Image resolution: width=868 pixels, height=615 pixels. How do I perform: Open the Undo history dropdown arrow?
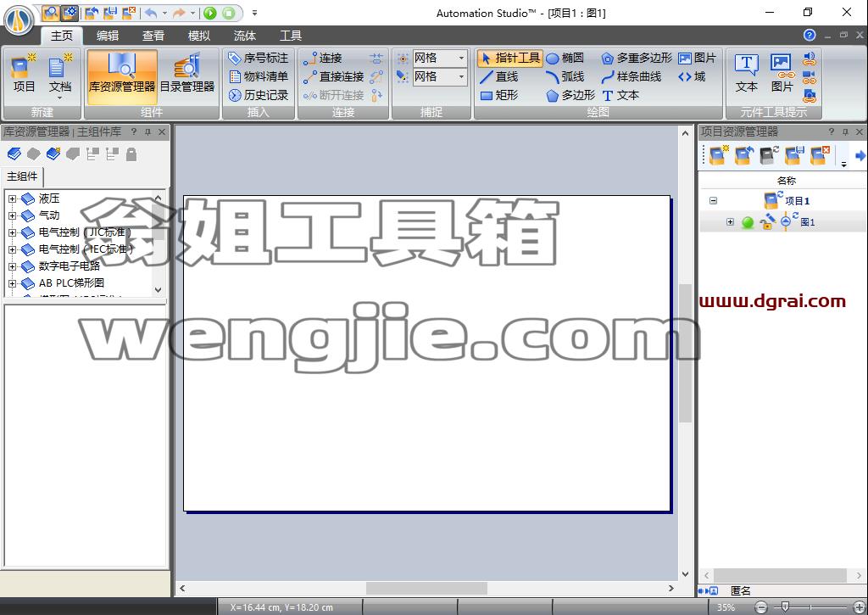pyautogui.click(x=164, y=13)
